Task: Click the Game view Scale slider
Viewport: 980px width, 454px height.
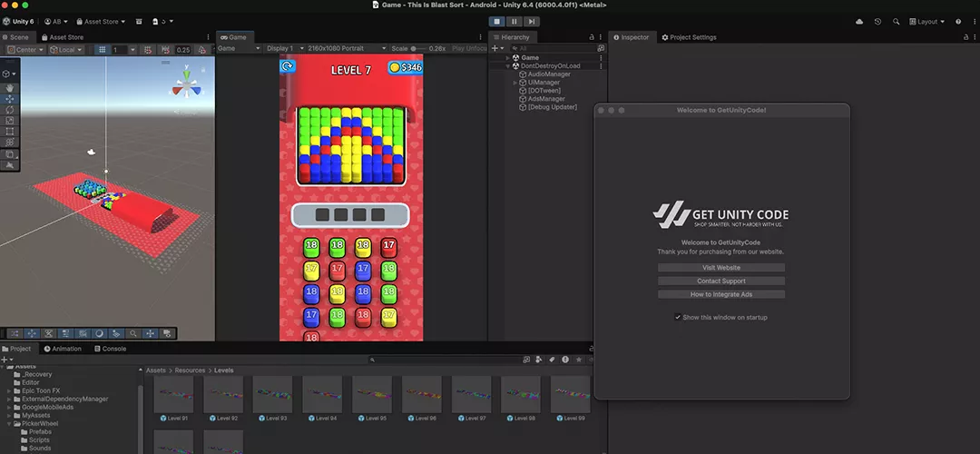Action: (418, 48)
